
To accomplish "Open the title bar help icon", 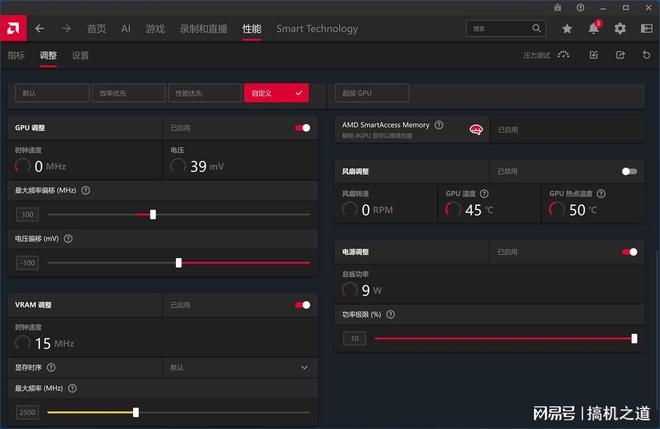I will [x=580, y=8].
